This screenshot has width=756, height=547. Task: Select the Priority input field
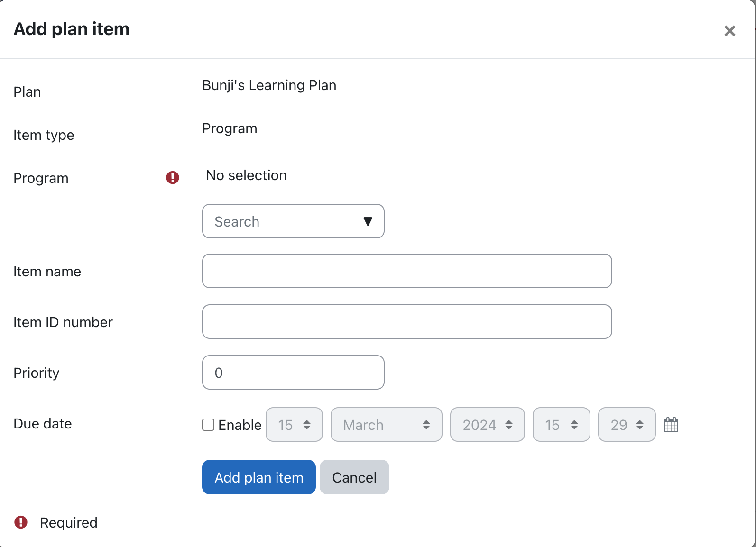tap(293, 373)
